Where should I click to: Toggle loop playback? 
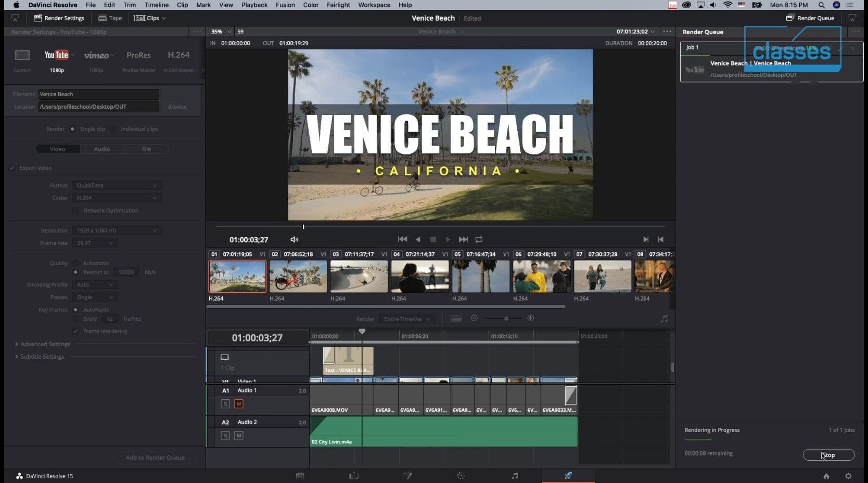[479, 239]
